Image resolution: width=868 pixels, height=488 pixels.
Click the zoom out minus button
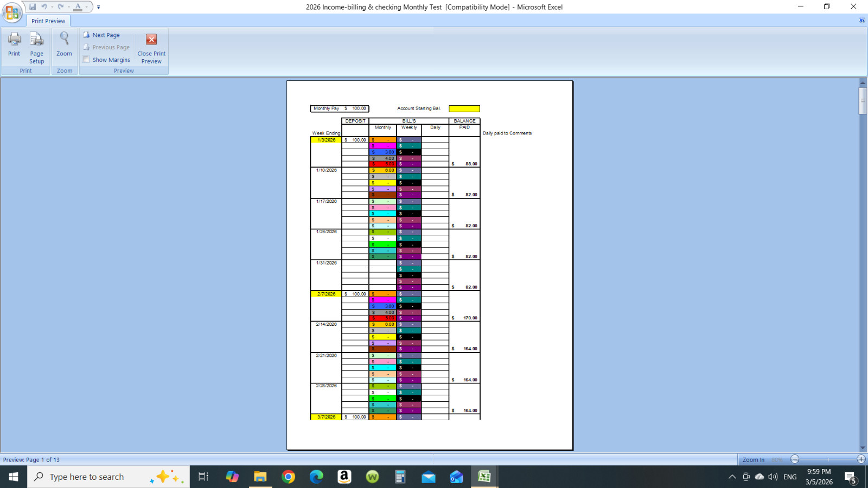(795, 459)
